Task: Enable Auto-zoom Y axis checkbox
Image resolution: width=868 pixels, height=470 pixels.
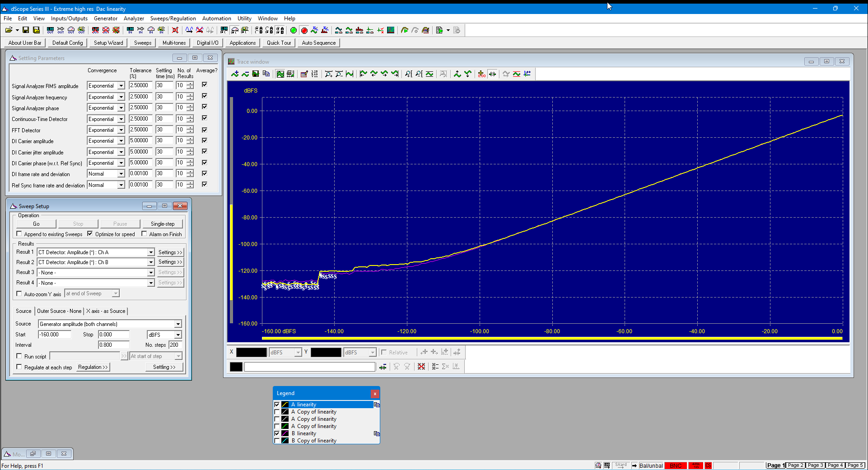Action: [x=19, y=294]
